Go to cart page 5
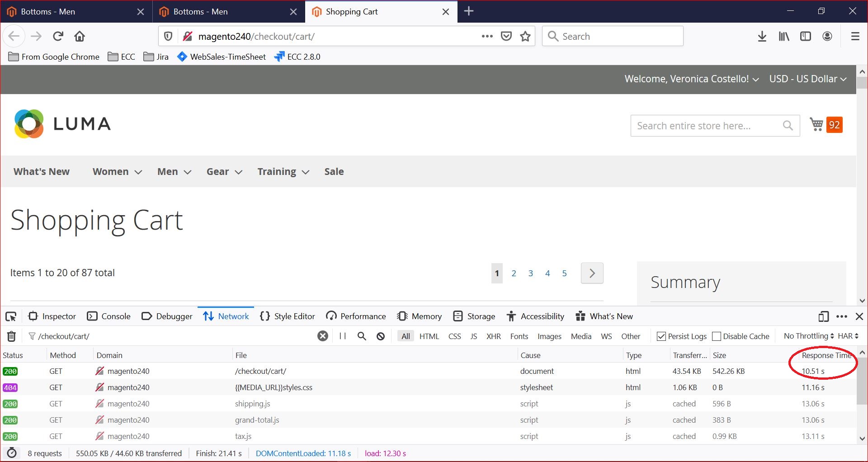This screenshot has width=868, height=462. coord(564,273)
